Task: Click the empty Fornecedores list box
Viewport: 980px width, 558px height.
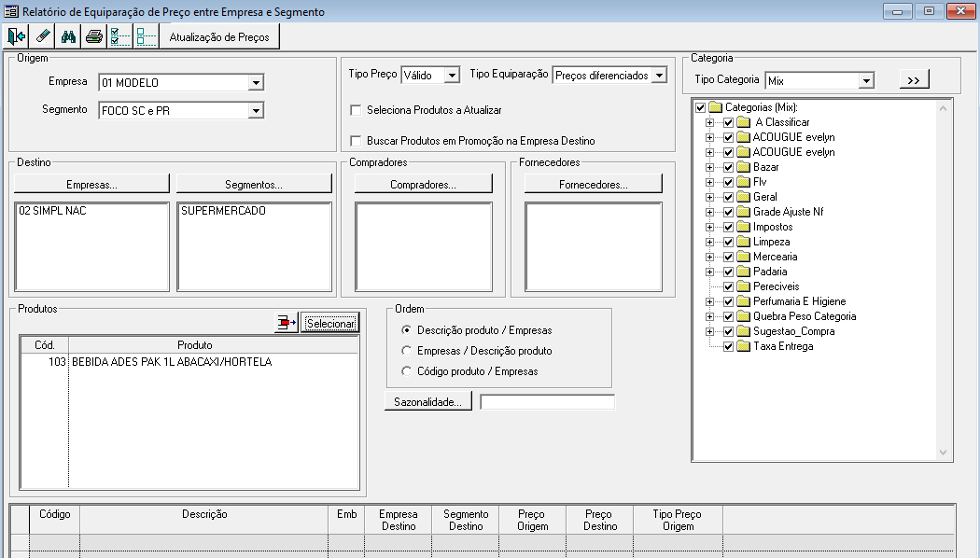Action: (593, 246)
